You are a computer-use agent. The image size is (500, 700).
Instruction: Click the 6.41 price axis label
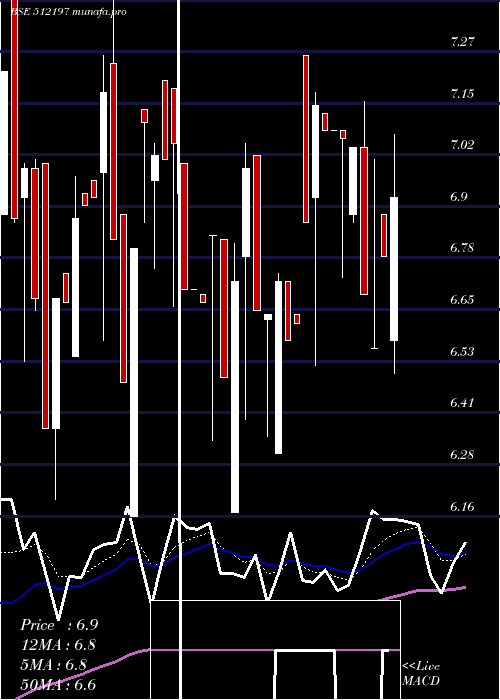(x=462, y=403)
